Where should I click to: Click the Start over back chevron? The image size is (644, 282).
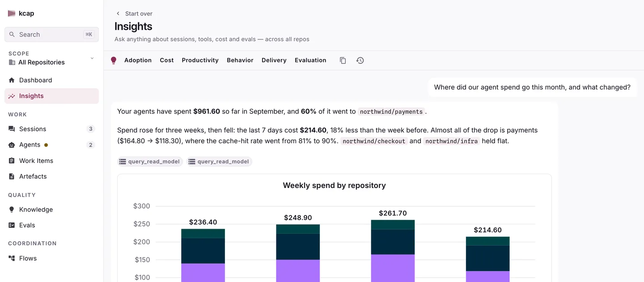pos(118,13)
